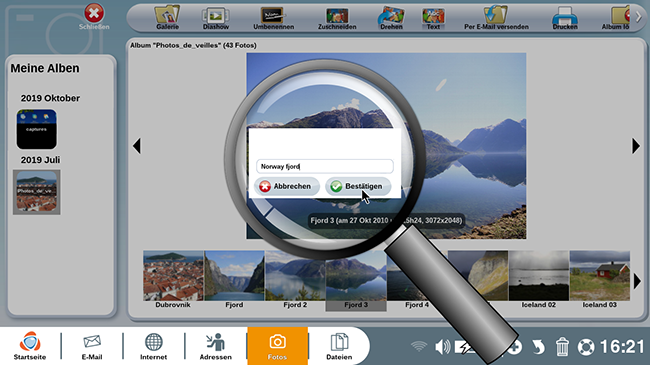Open the trash bin icon

562,346
